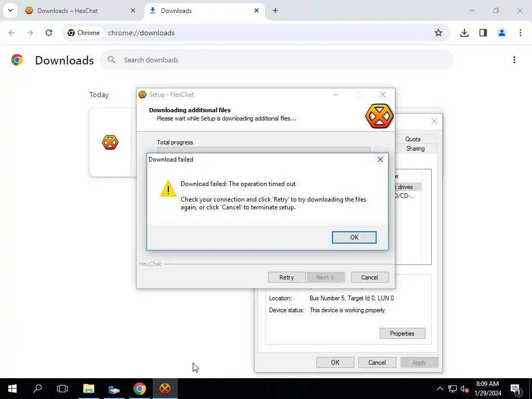Click Cancel in HexChat Setup window
532x399 pixels.
tap(369, 277)
